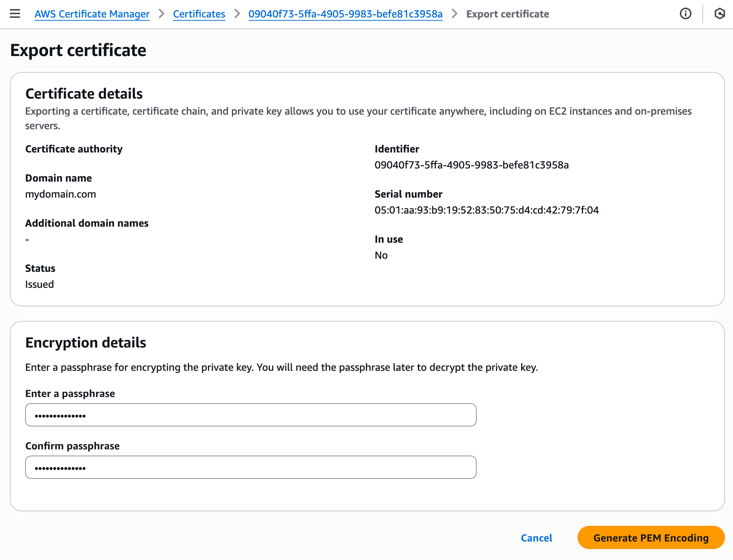Click chevron after AWS Certificate Manager
Image resolution: width=733 pixels, height=560 pixels.
(x=161, y=14)
